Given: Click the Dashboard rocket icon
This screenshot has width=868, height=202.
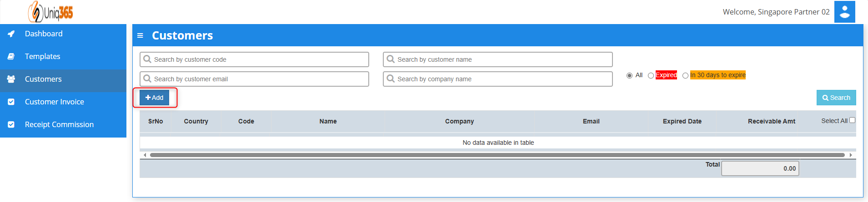Looking at the screenshot, I should pos(11,34).
